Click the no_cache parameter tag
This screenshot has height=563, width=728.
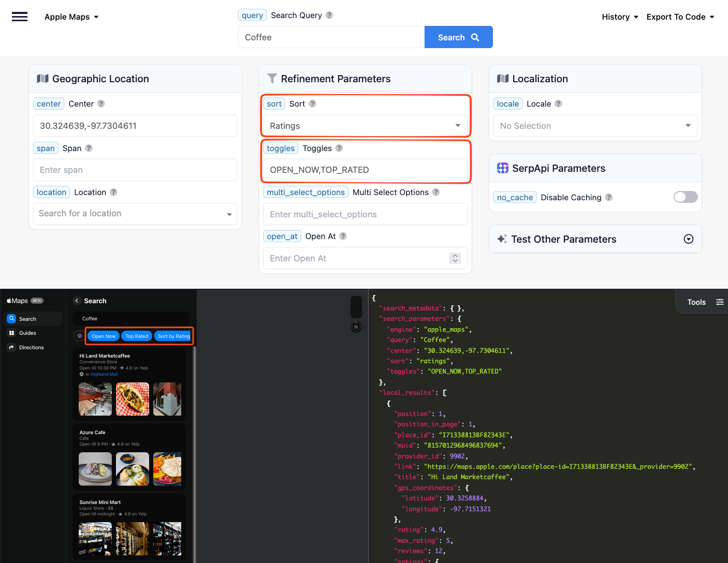click(x=515, y=197)
